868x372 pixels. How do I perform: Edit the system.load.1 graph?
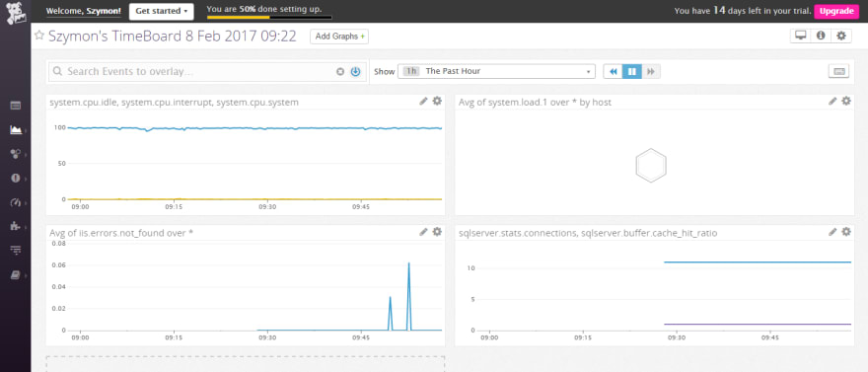832,101
